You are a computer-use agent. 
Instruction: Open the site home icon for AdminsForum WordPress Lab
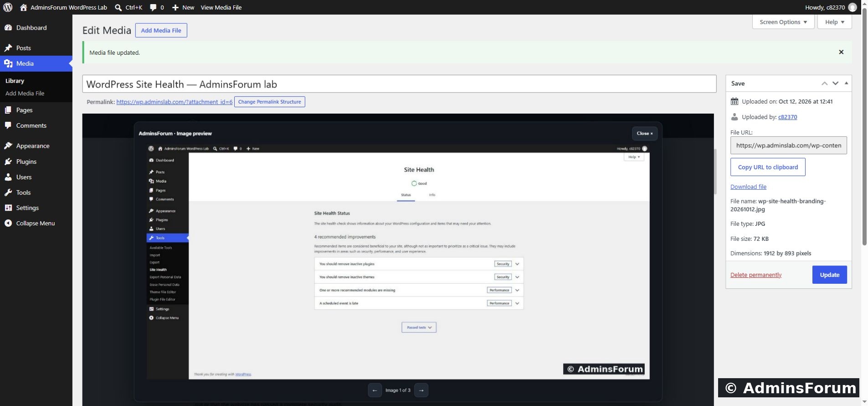pos(24,7)
